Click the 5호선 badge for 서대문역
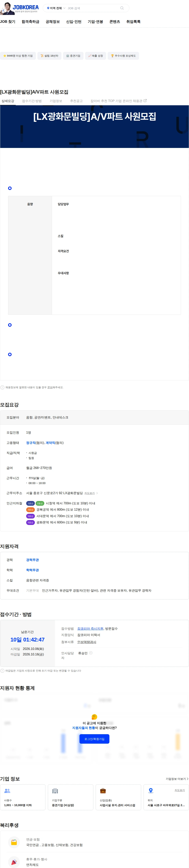Image resolution: width=189 pixels, height=868 pixels. tap(30, 516)
